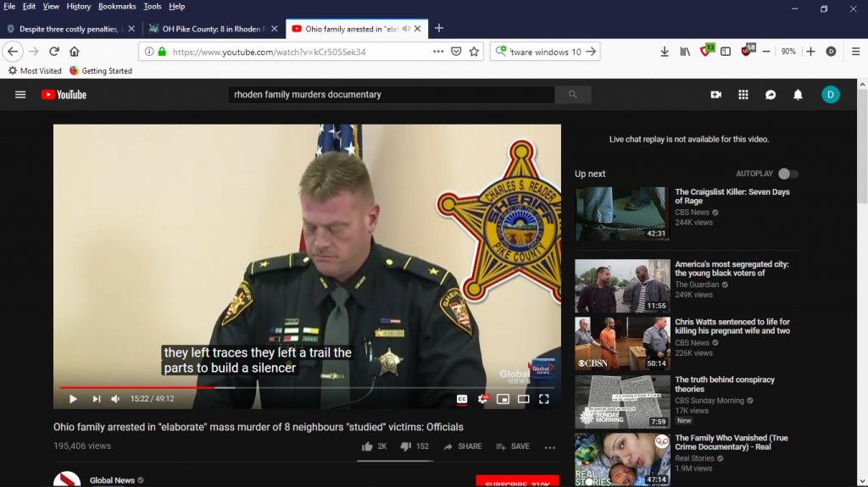Like the video with the thumbs up
Viewport: 868px width, 487px height.
click(367, 446)
